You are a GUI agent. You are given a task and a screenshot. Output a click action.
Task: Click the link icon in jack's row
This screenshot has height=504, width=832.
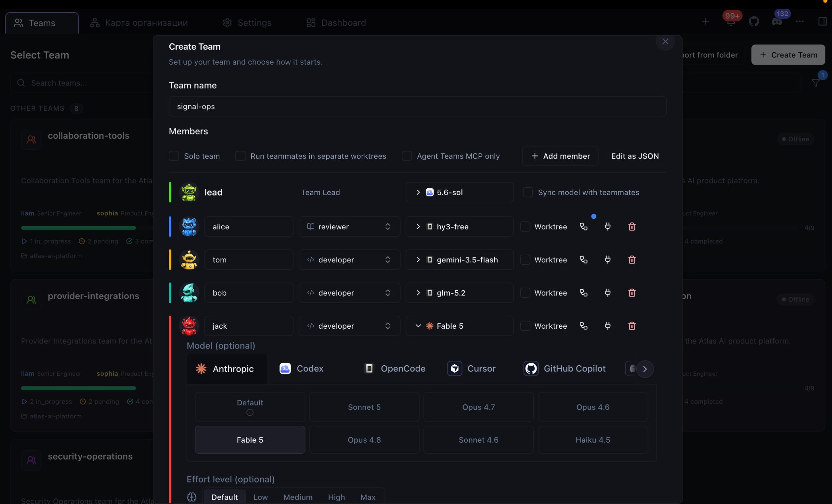583,325
